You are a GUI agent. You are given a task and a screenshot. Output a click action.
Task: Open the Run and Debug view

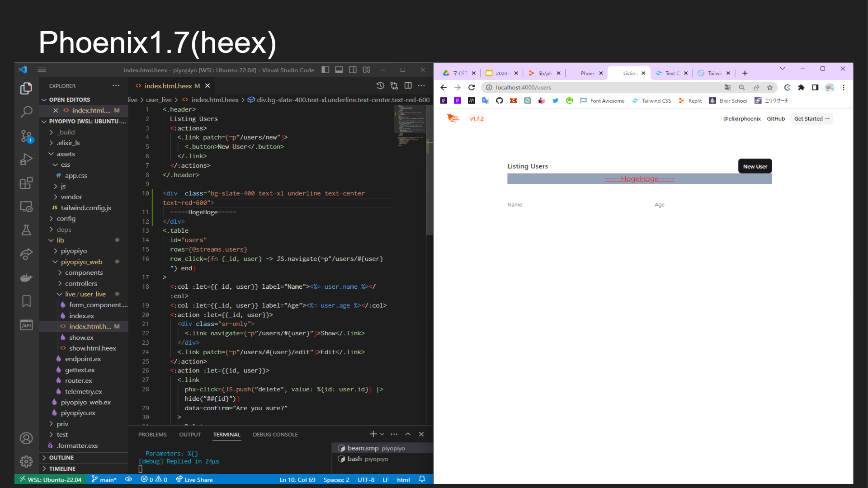(x=26, y=159)
